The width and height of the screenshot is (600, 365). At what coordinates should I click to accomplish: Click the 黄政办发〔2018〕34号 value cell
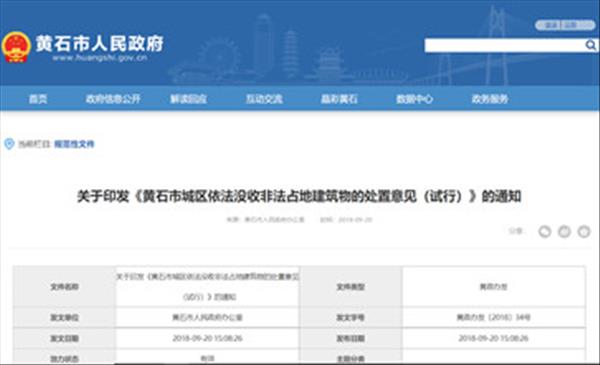(x=494, y=317)
